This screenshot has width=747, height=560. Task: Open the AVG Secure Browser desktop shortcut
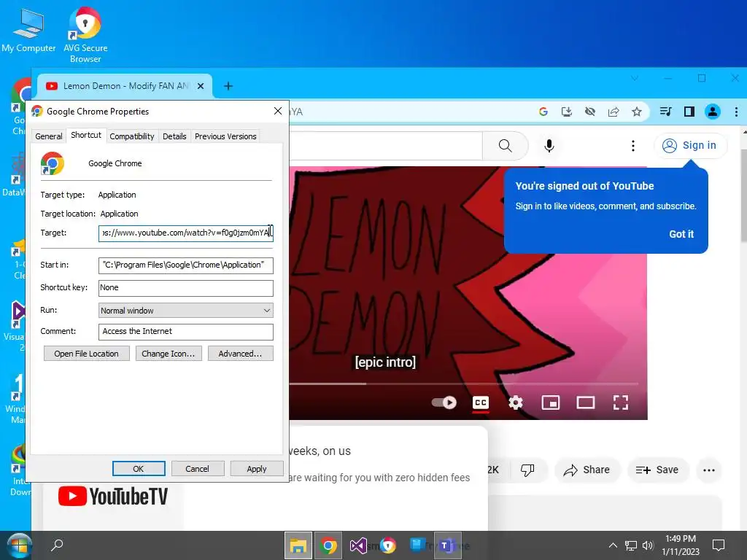click(x=85, y=34)
